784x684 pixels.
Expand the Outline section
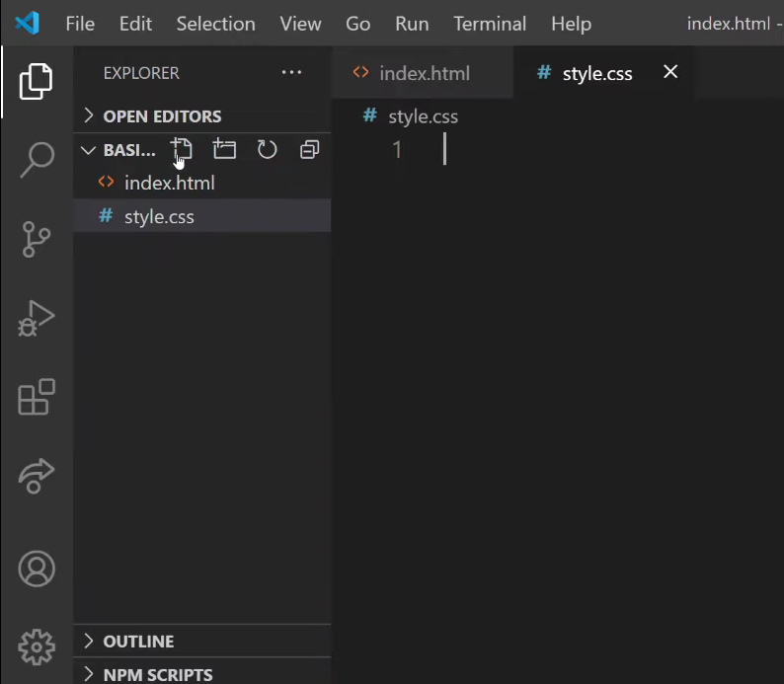(138, 641)
